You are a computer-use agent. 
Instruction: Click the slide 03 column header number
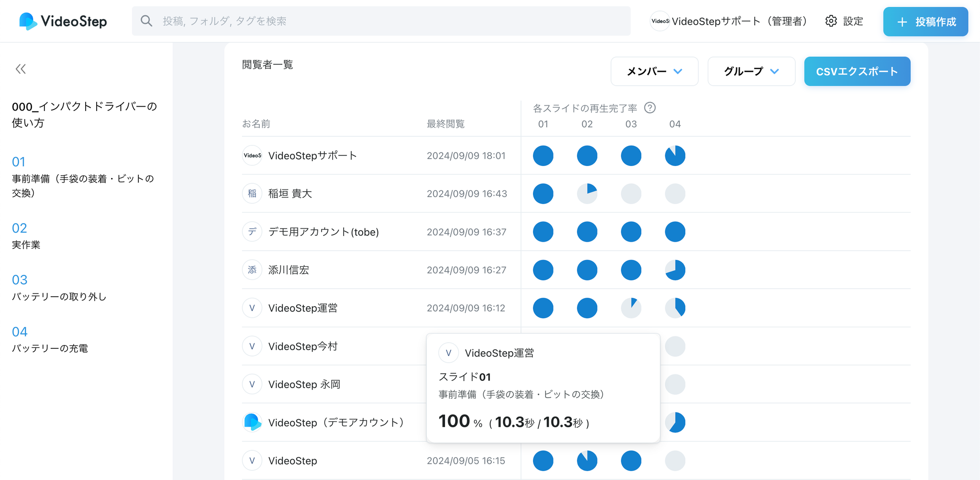tap(631, 124)
